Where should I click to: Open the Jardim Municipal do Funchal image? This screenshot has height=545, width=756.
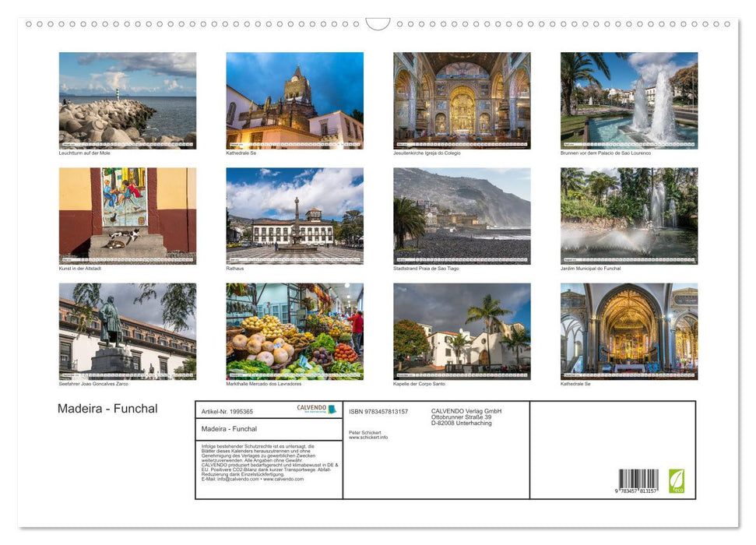(x=628, y=216)
